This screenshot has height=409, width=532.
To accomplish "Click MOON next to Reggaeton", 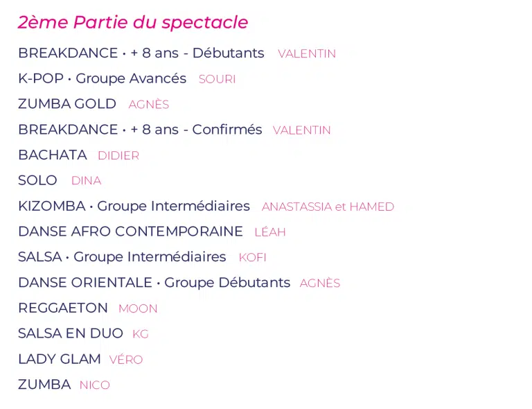I will [138, 308].
